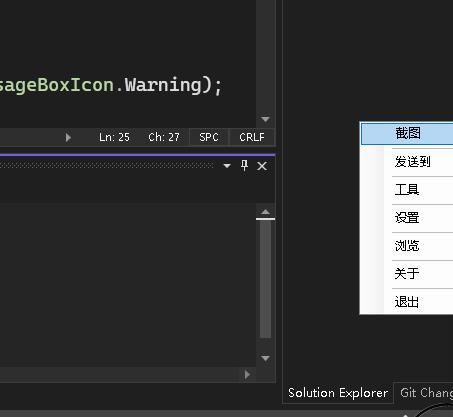Open the tool window position dropdown arrow
The image size is (453, 417).
pos(227,166)
